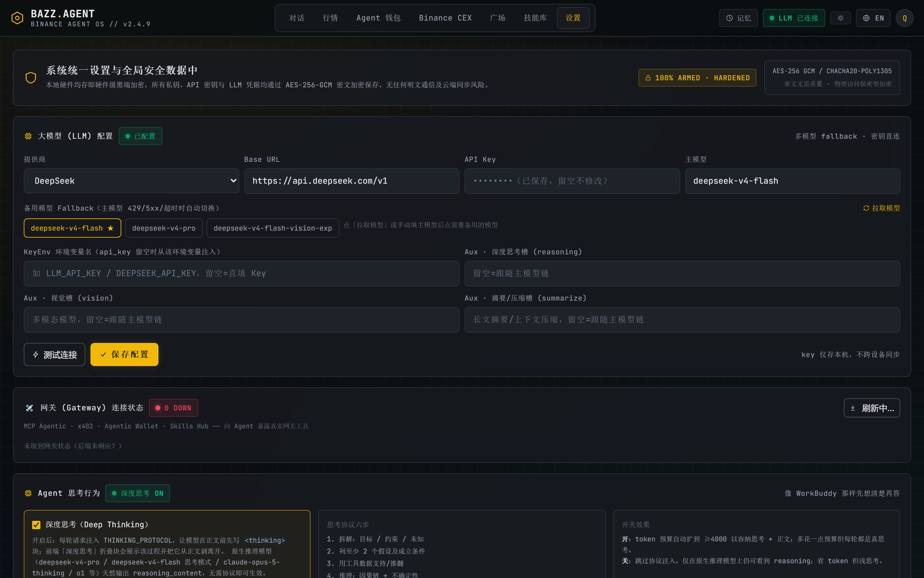The height and width of the screenshot is (578, 924).
Task: Open the 提供商 DeepSeek dropdown
Action: pos(131,181)
